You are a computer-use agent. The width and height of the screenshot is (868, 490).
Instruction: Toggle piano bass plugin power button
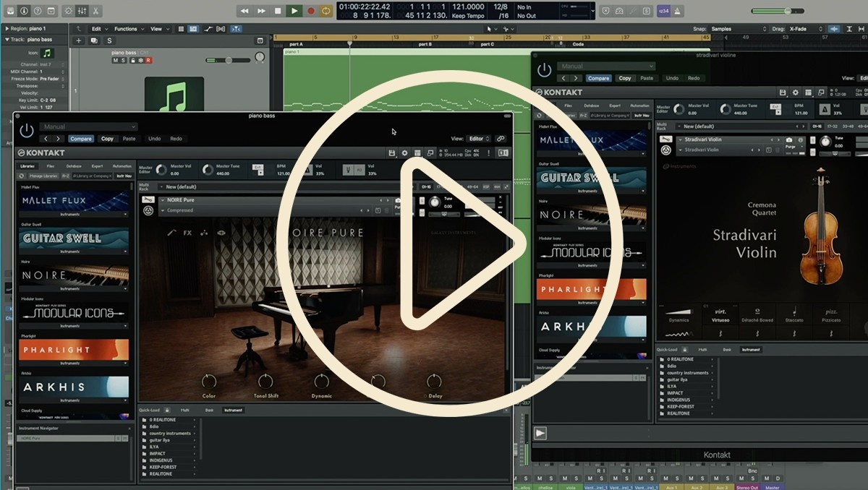point(27,131)
